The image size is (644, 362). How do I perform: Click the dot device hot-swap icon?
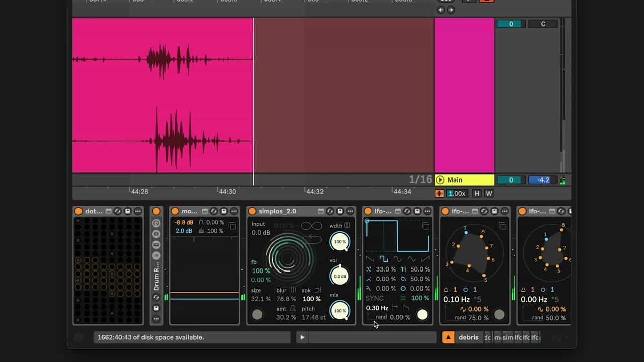(x=118, y=211)
